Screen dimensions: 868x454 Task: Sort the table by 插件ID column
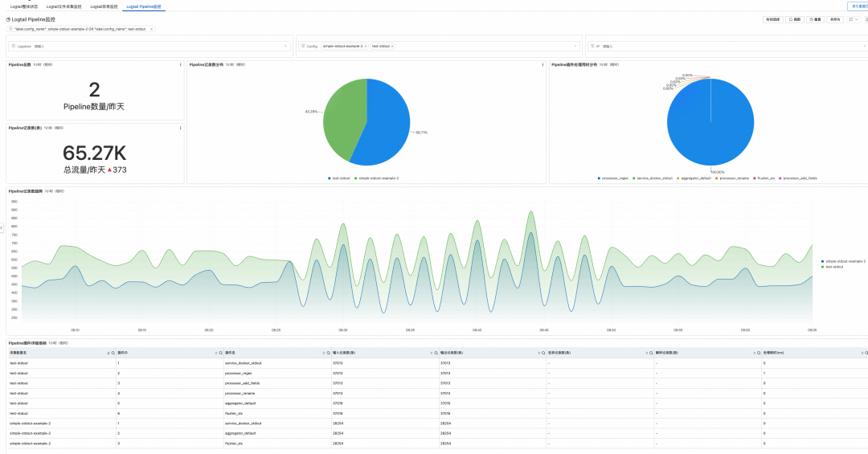click(x=216, y=353)
